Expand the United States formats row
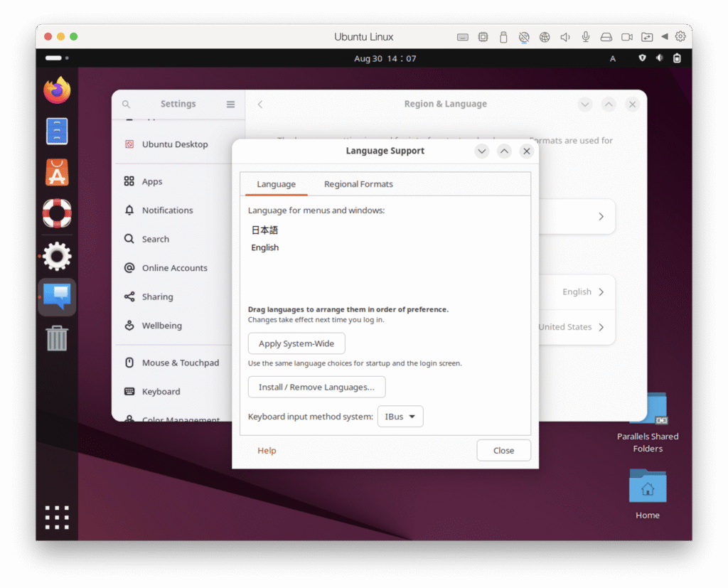728x588 pixels. pyautogui.click(x=577, y=327)
